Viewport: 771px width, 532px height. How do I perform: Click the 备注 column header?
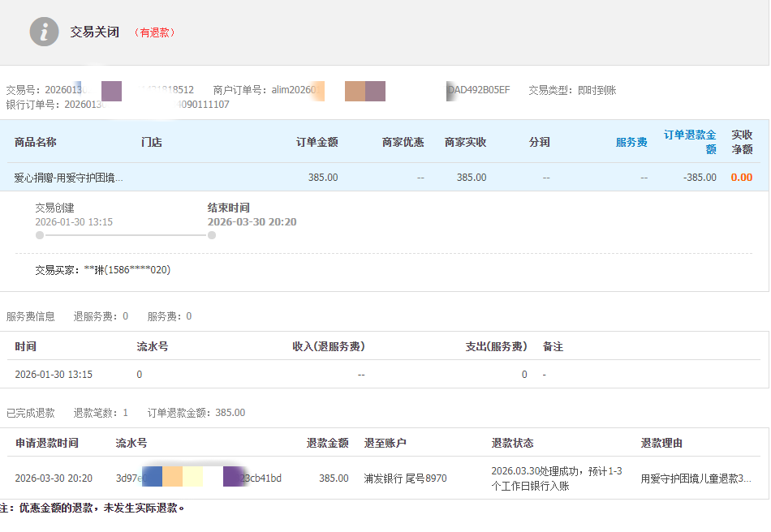[x=553, y=346]
